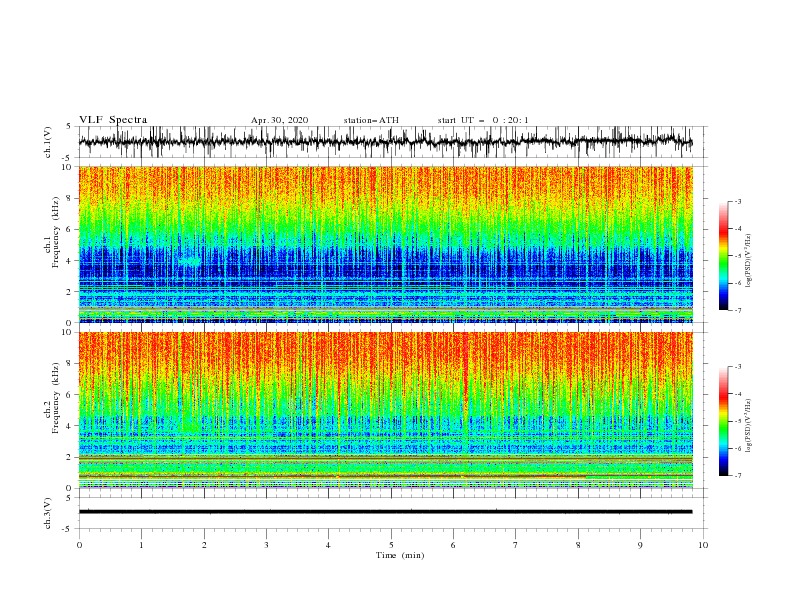Click the "ch.3(V)" waveform axis label
This screenshot has height=612, width=792.
(48, 513)
